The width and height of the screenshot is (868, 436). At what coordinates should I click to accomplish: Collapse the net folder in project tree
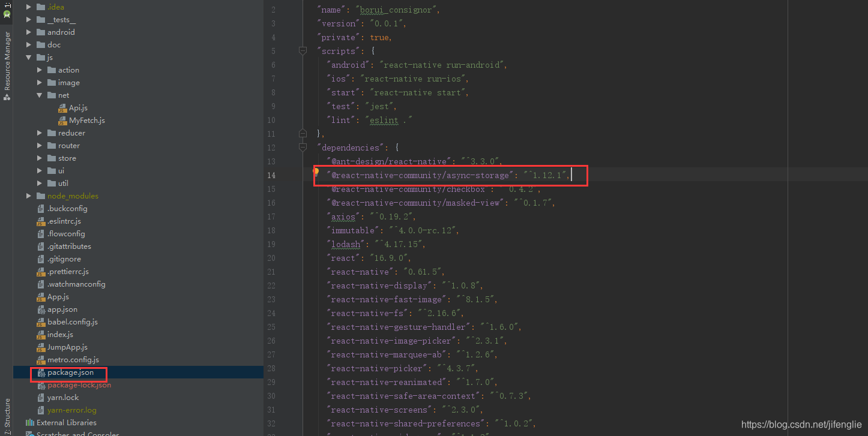pyautogui.click(x=40, y=95)
